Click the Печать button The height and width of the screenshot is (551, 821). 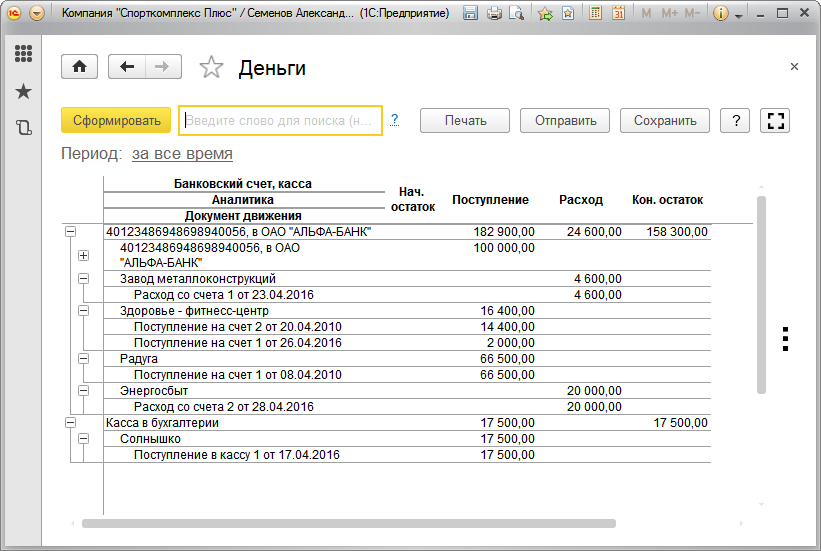point(465,121)
